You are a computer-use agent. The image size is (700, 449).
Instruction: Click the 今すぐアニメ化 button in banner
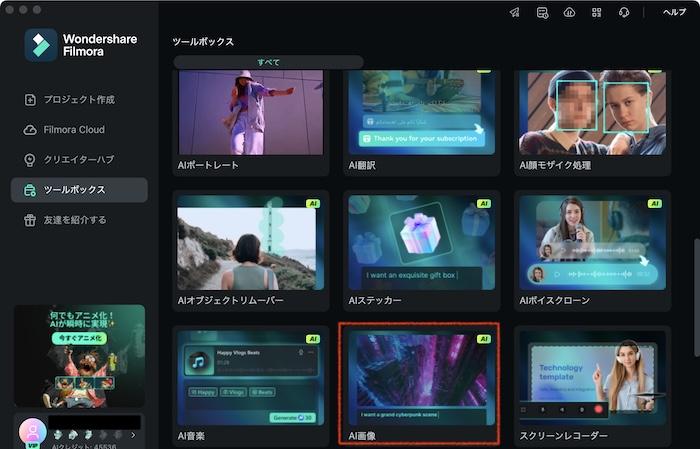click(79, 338)
